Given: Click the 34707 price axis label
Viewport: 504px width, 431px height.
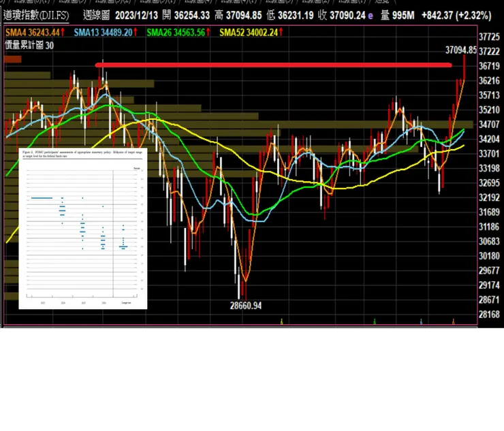Looking at the screenshot, I should pos(489,125).
